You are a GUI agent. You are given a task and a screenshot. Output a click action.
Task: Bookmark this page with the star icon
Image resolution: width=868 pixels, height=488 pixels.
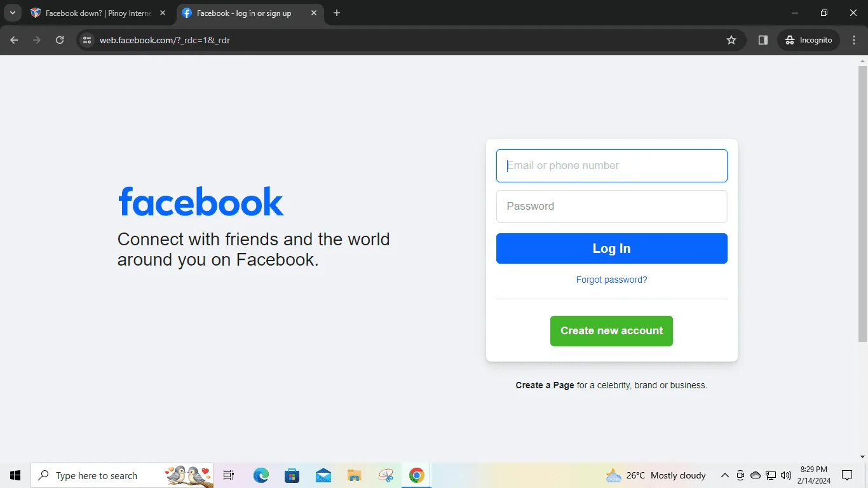731,40
